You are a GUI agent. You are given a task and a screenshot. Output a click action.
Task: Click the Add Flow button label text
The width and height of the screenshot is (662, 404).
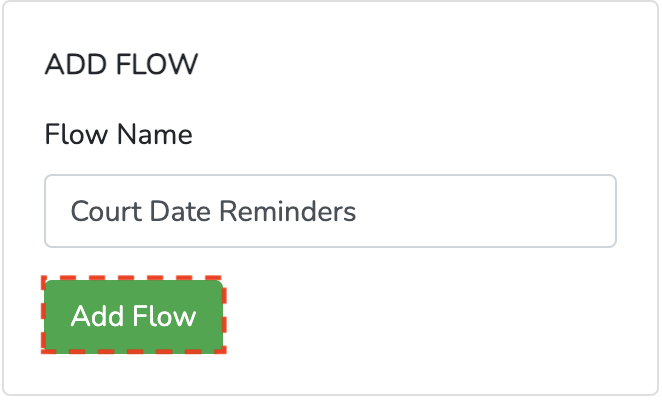coord(133,316)
